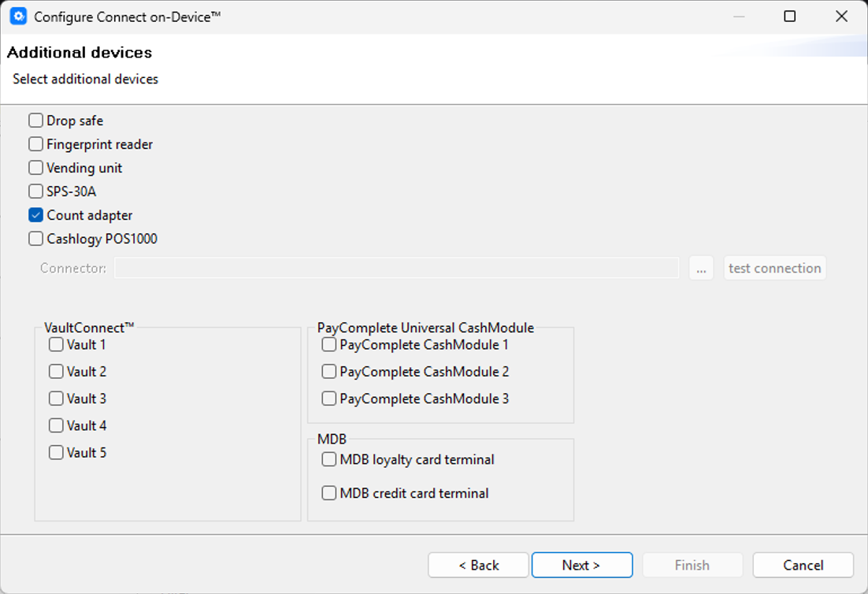Enable the Drop safe checkbox

point(36,120)
